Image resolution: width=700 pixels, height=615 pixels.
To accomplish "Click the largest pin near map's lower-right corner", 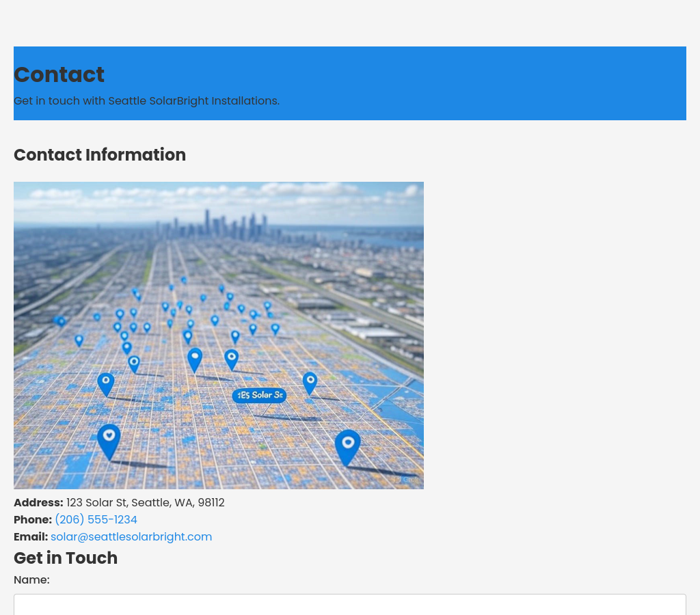I will pyautogui.click(x=347, y=446).
